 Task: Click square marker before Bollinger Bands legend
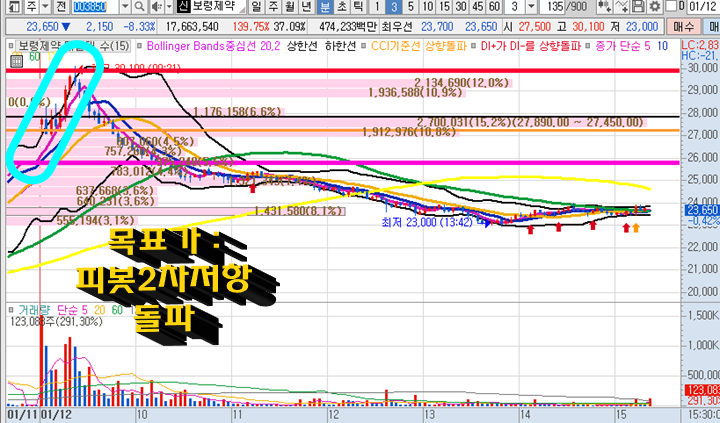[139, 46]
